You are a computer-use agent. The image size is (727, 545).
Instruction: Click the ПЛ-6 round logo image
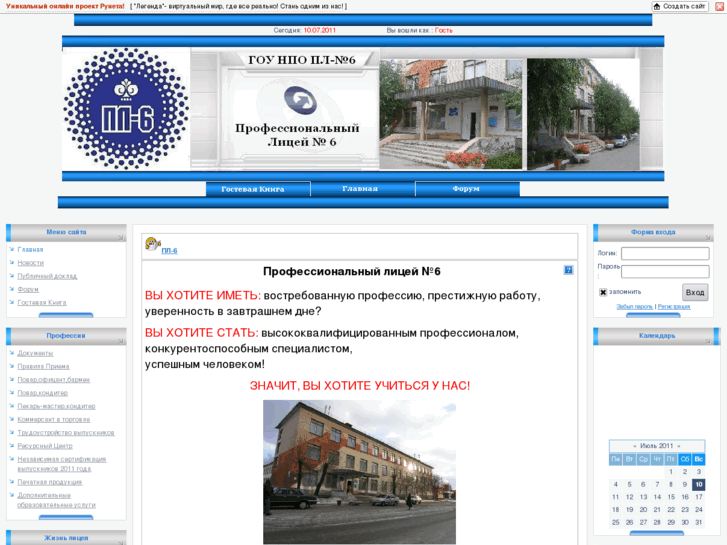(x=126, y=109)
